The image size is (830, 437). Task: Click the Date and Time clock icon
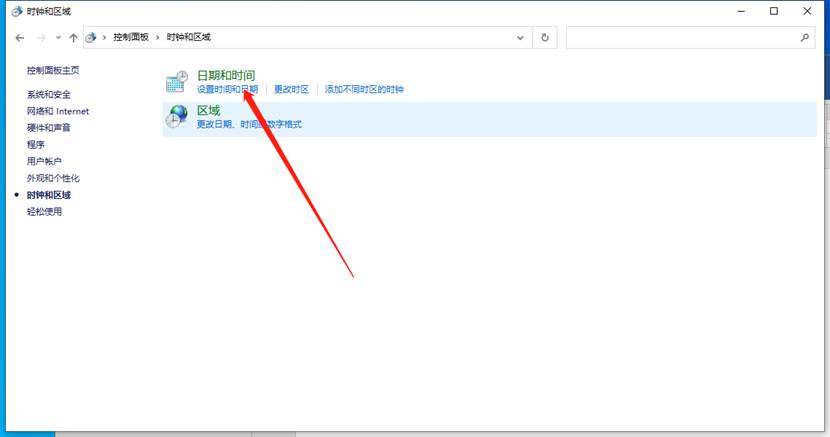(177, 83)
